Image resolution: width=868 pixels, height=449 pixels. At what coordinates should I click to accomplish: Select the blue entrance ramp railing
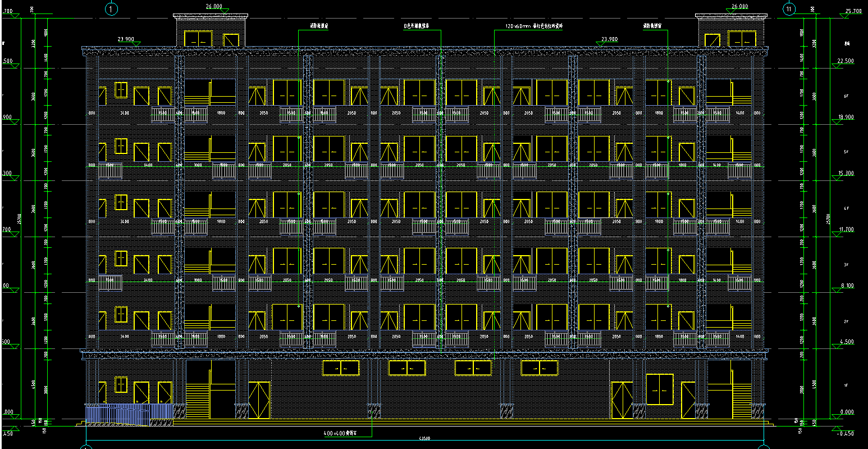coord(128,412)
